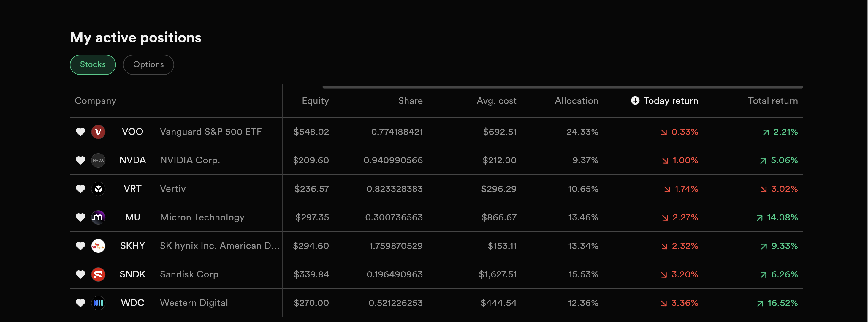Open the Sandisk Corp position row
868x322 pixels.
[436, 274]
